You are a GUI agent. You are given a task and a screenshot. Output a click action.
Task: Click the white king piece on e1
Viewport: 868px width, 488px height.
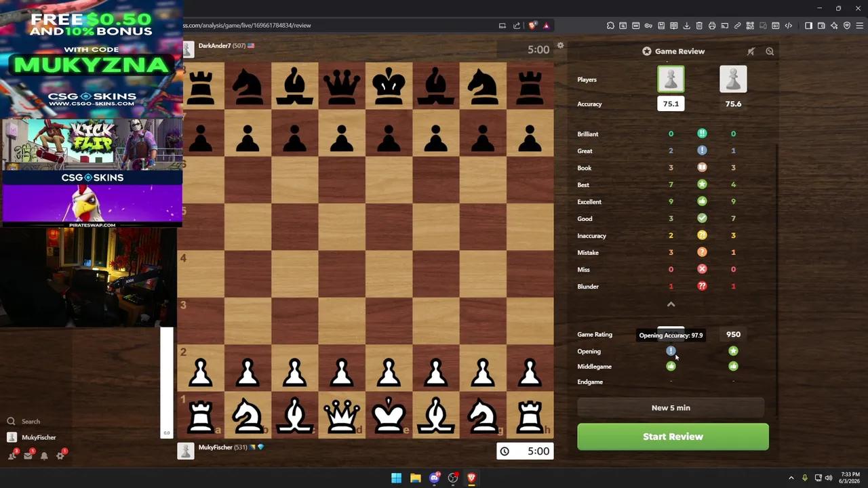[x=389, y=415]
